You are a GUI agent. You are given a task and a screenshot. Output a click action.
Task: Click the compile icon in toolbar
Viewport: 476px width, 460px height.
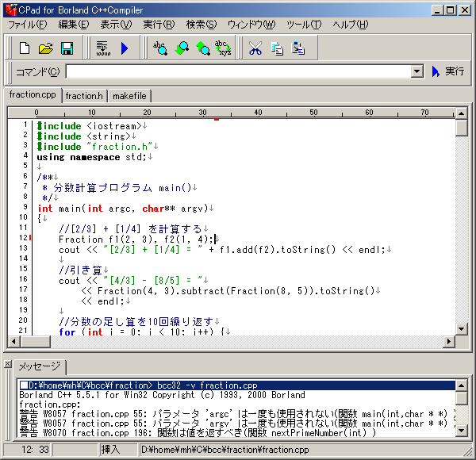click(103, 48)
